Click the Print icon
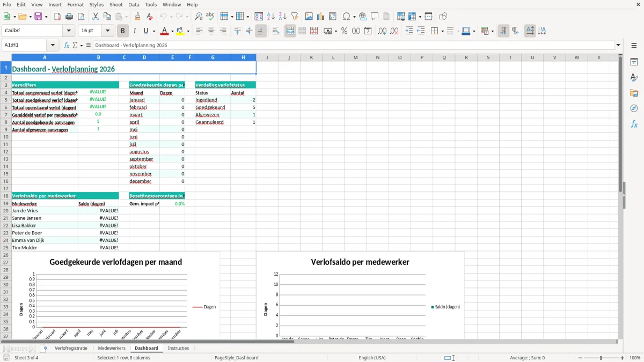Image resolution: width=644 pixels, height=362 pixels. click(x=69, y=17)
